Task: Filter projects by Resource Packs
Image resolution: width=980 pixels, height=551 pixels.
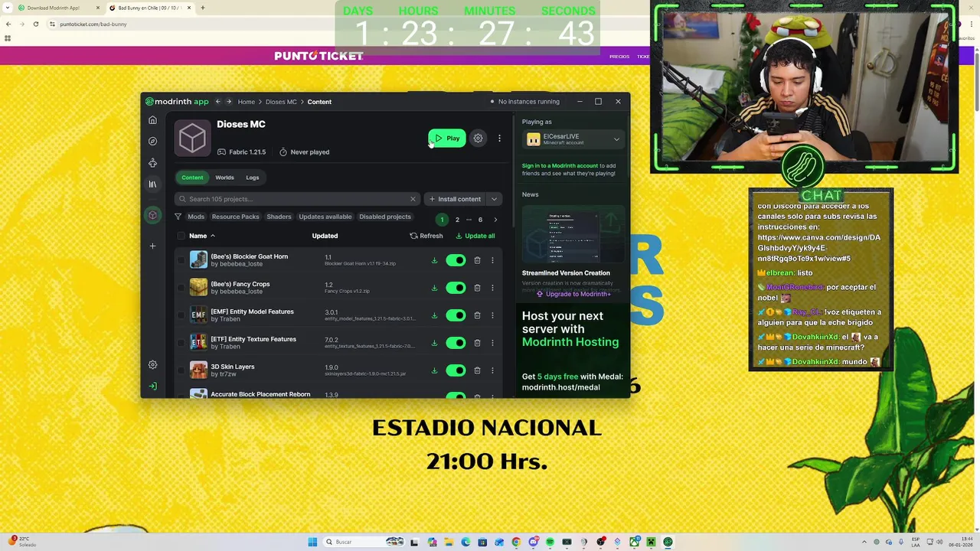Action: click(235, 217)
